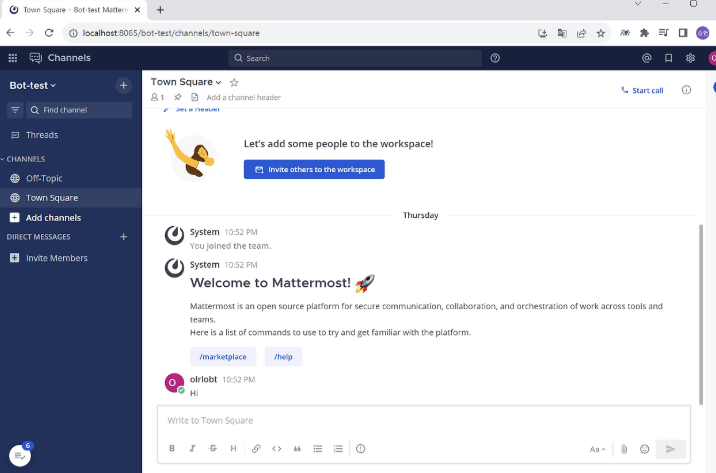
Task: Apply italic formatting in composer
Action: click(x=192, y=448)
